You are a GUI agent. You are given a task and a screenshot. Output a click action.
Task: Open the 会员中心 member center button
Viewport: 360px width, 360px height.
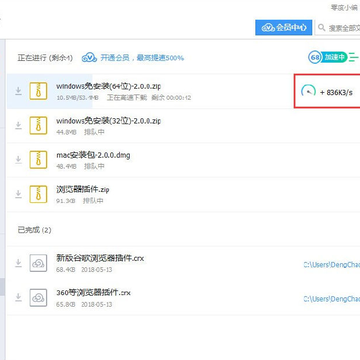click(x=284, y=28)
